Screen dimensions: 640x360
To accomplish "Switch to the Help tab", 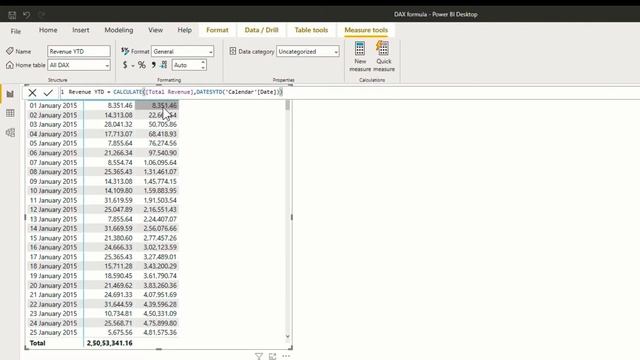I will [x=184, y=30].
